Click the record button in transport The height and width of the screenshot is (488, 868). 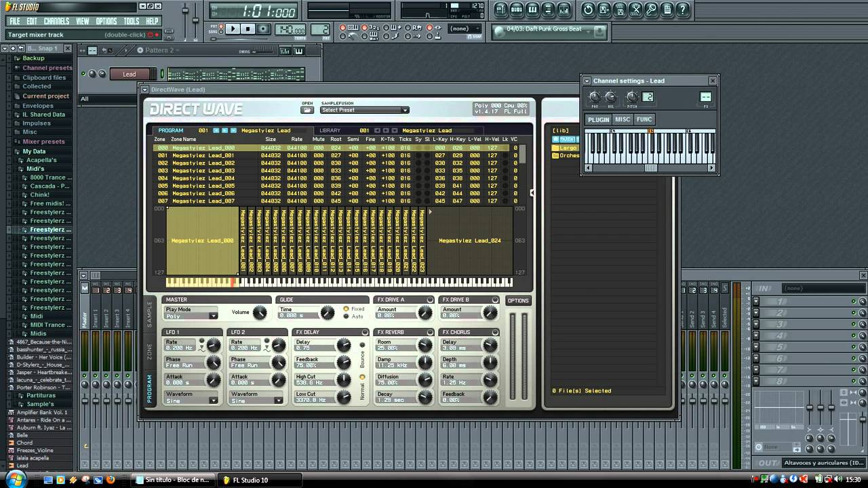pos(264,29)
